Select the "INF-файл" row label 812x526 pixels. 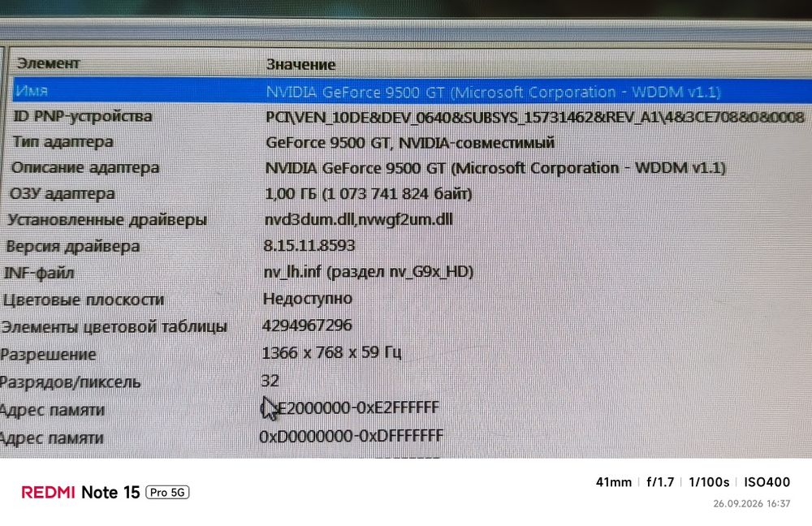coord(39,273)
